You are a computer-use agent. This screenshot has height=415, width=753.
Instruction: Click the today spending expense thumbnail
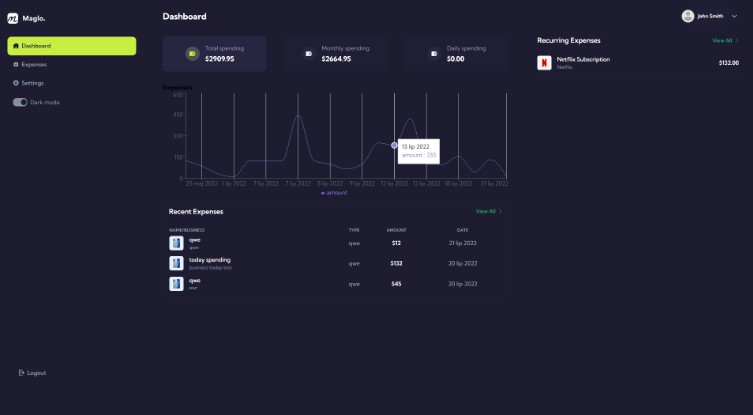pyautogui.click(x=176, y=263)
